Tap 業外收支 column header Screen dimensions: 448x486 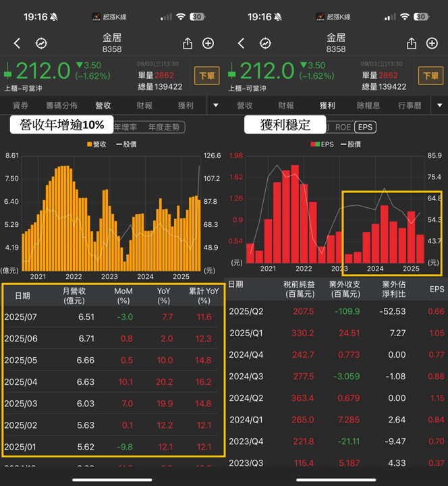[x=345, y=289]
